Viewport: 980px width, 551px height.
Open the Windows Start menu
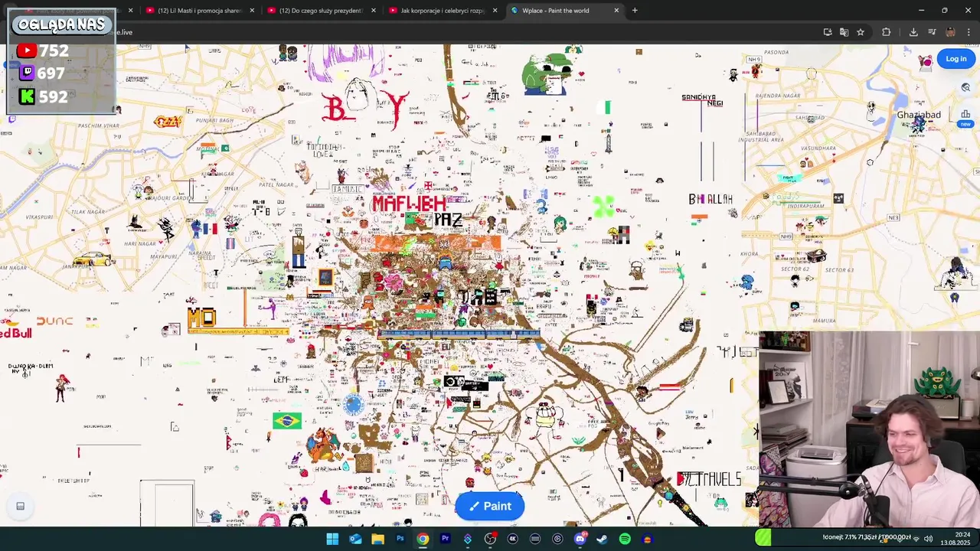[x=332, y=540]
